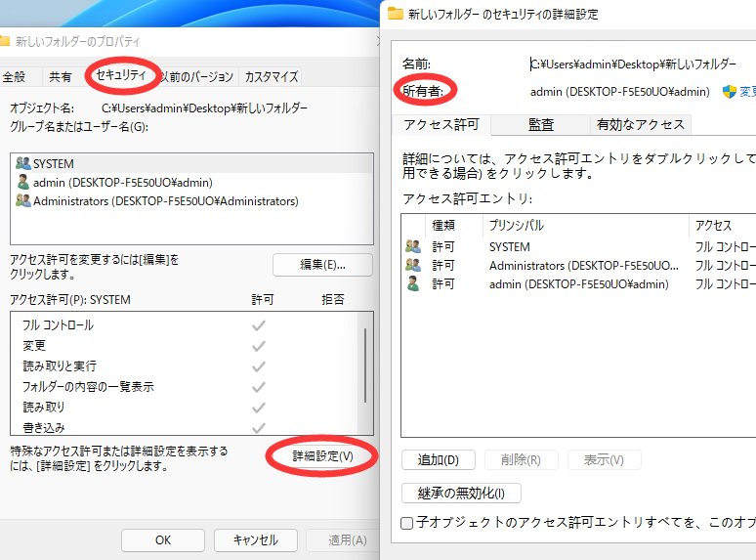
Task: Click the 追加(D) button
Action: tap(438, 459)
